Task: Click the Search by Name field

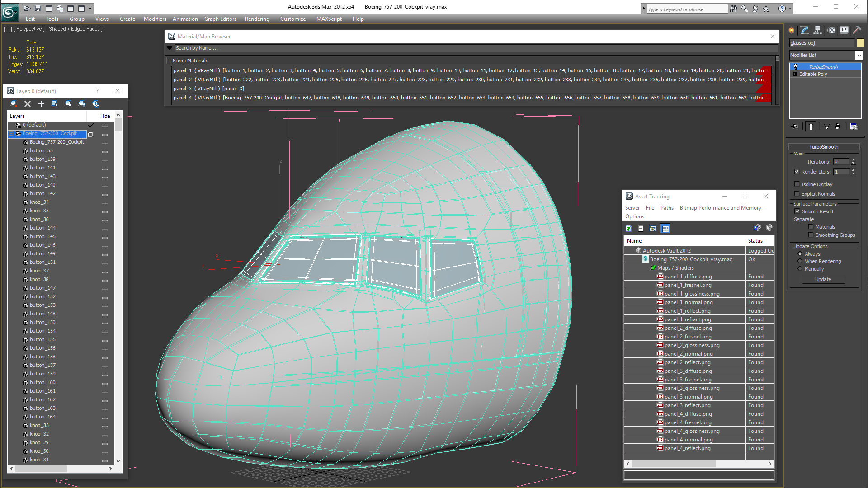Action: coord(476,48)
